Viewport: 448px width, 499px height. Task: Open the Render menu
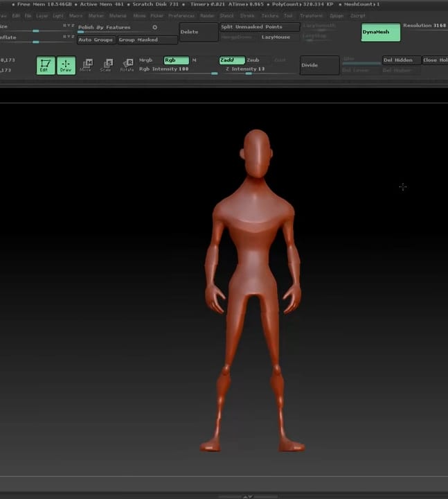click(207, 15)
